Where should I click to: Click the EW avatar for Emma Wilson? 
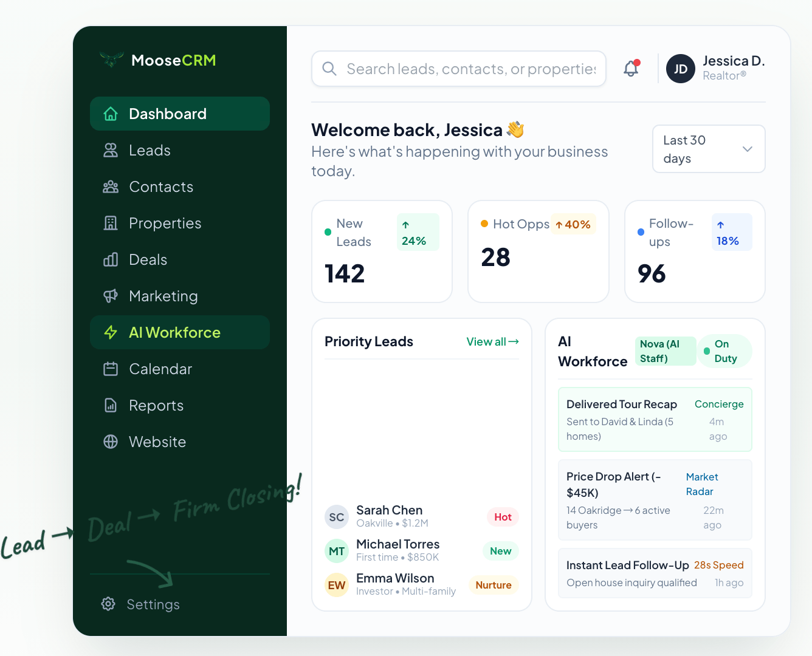(x=337, y=585)
